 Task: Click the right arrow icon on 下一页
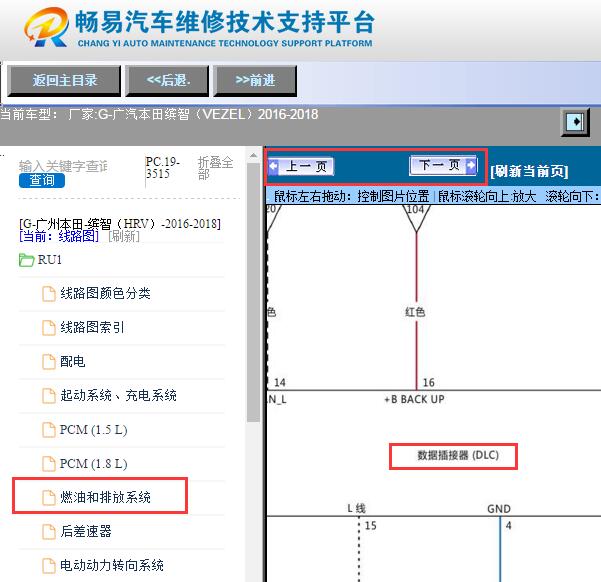[471, 166]
